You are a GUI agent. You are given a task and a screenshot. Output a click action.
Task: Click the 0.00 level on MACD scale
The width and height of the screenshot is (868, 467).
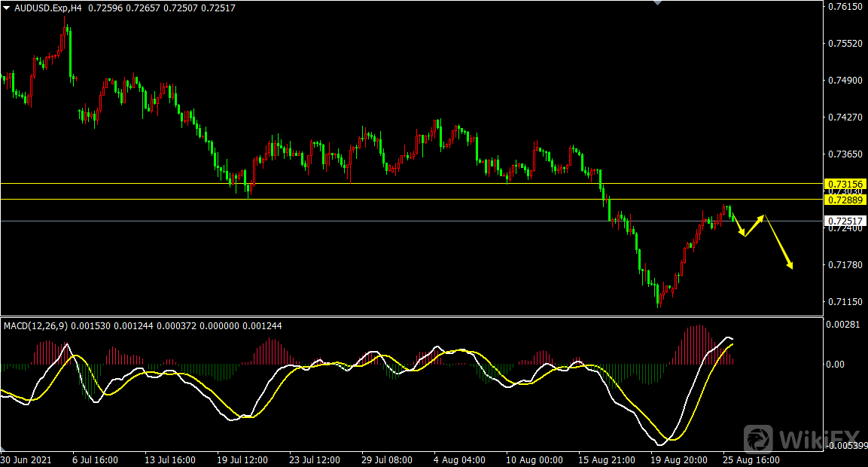(x=836, y=365)
